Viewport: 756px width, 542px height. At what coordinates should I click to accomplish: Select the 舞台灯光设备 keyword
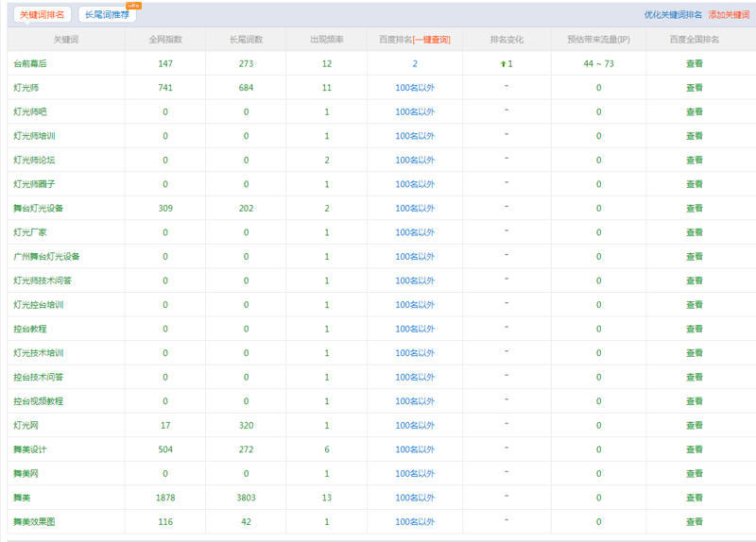pyautogui.click(x=39, y=208)
